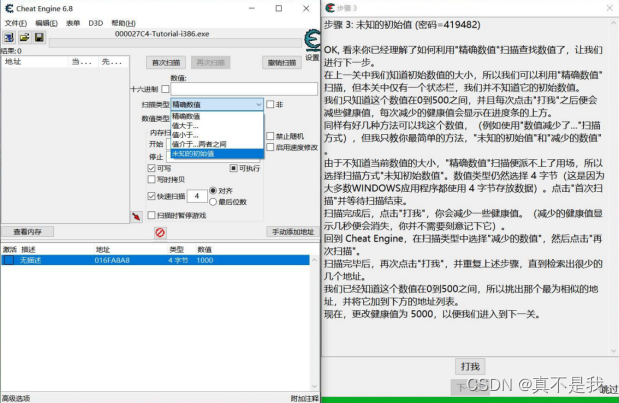Click the 手动添加地址 button

click(293, 232)
